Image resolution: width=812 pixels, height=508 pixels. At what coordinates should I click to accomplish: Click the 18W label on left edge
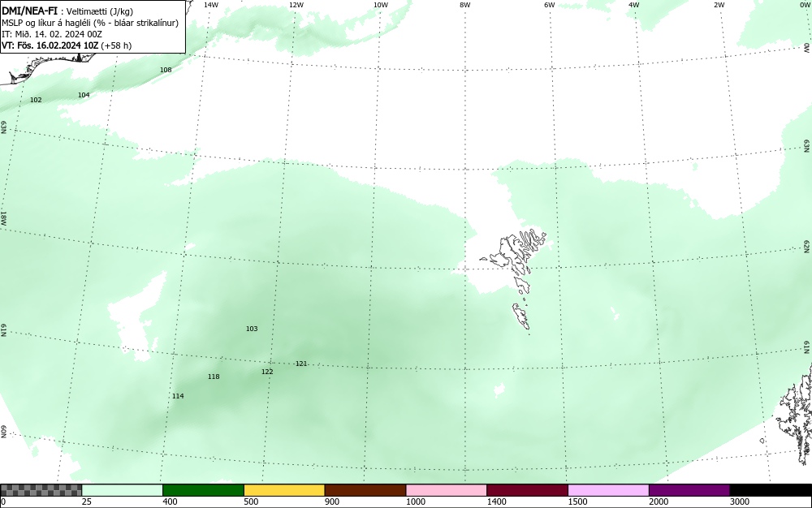[3, 218]
